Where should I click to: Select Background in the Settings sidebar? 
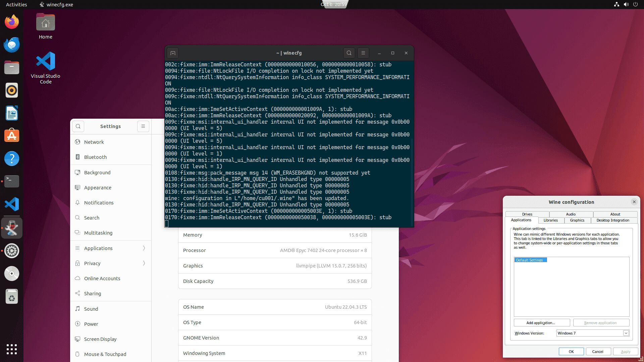111,173
